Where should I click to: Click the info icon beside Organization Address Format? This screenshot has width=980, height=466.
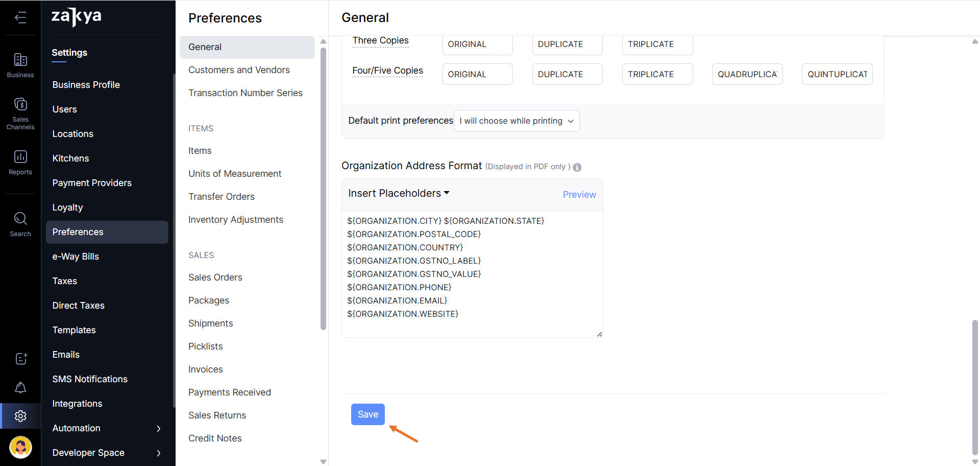pyautogui.click(x=577, y=168)
